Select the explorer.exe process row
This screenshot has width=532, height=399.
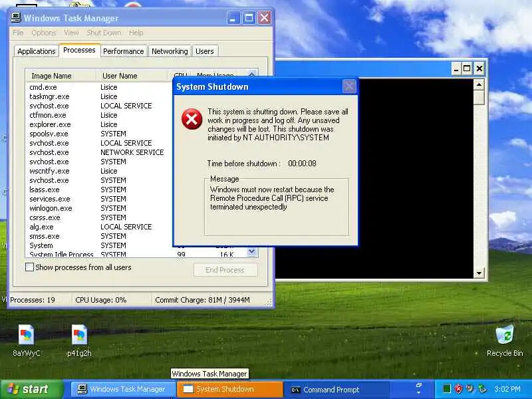[x=99, y=124]
